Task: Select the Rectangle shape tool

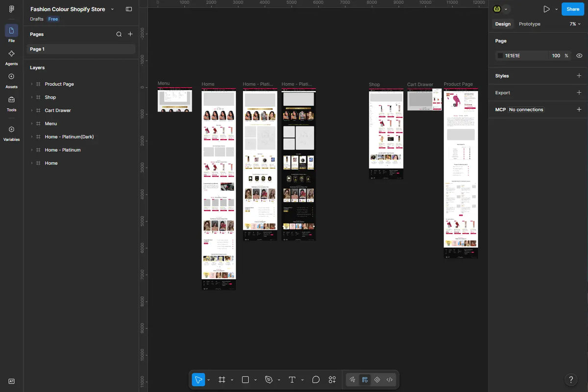Action: (245, 380)
